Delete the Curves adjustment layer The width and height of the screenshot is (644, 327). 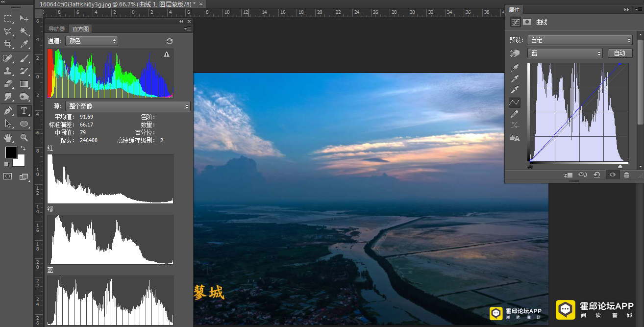tap(627, 175)
